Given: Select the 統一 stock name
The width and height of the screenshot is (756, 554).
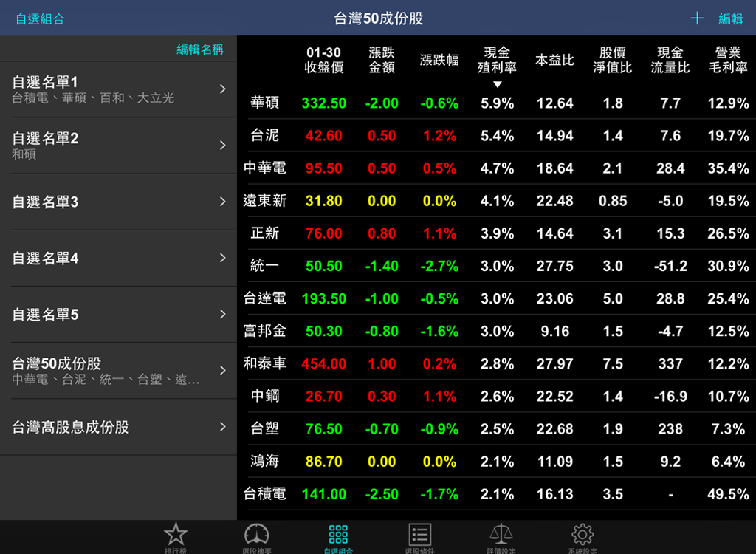Looking at the screenshot, I should click(x=265, y=265).
